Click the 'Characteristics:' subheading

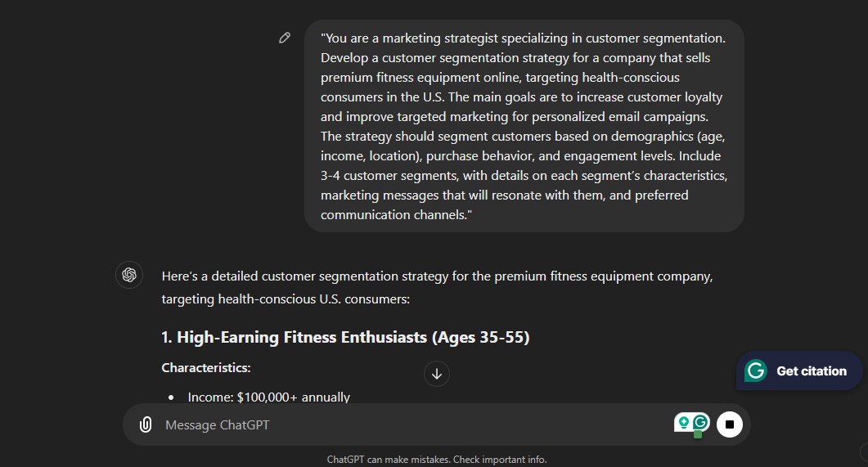pos(206,368)
